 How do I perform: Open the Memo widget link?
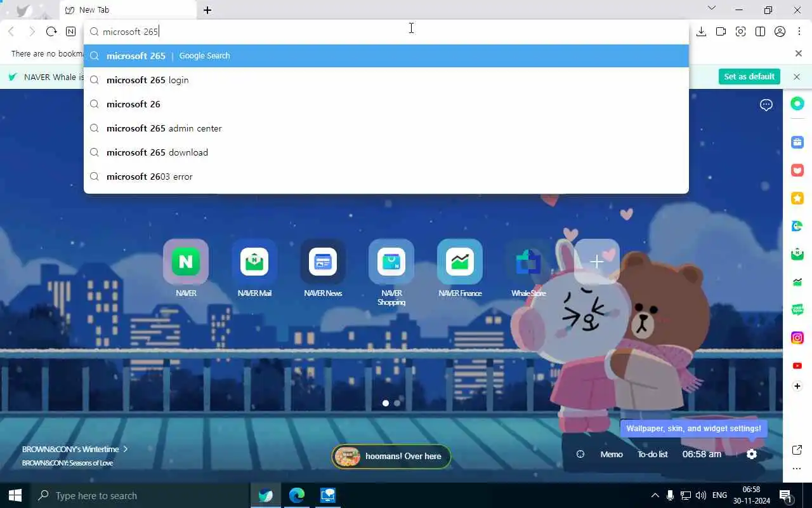click(612, 454)
